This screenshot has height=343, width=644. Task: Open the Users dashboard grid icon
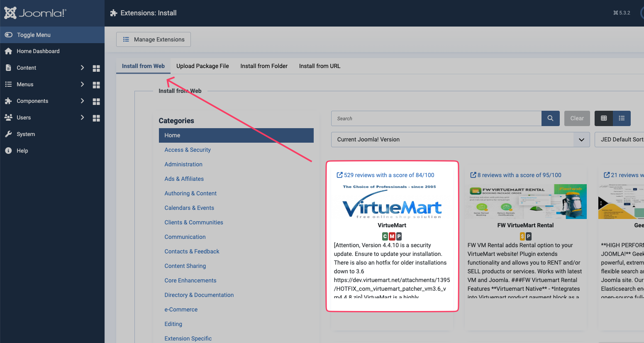96,118
